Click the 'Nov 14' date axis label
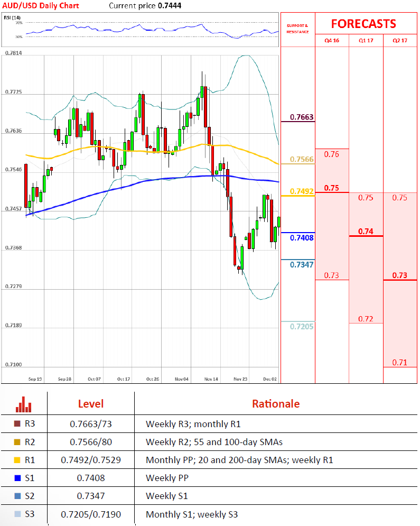Screen dimensions: 420x526 (x=211, y=379)
